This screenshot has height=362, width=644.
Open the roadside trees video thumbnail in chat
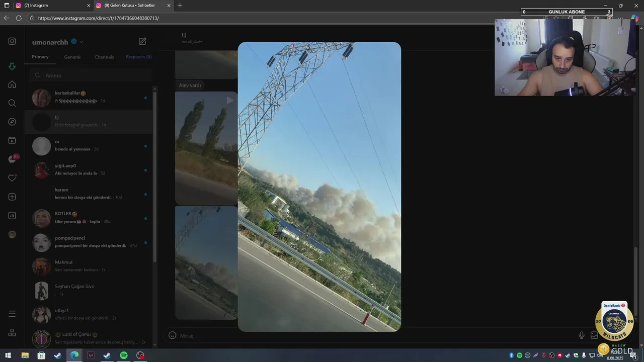[206, 148]
